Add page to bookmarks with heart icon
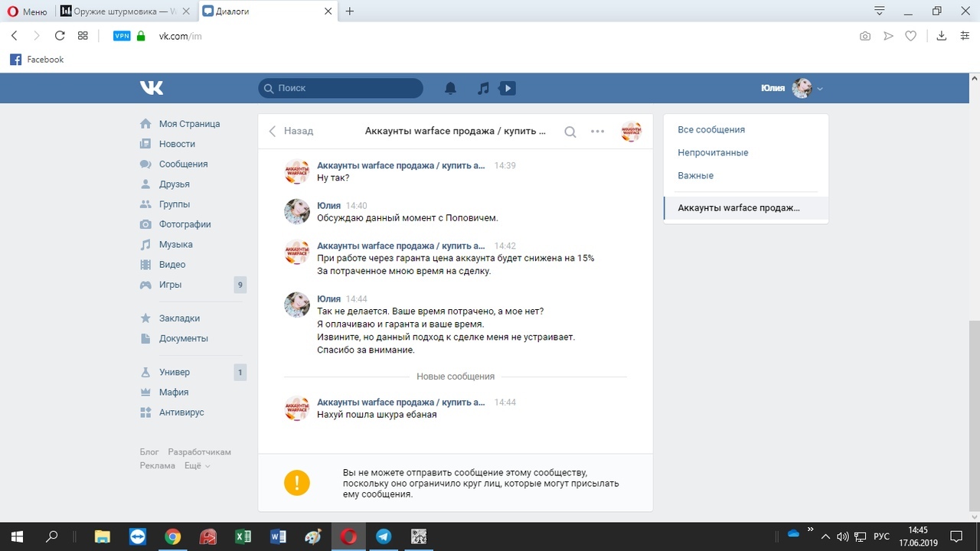 910,36
